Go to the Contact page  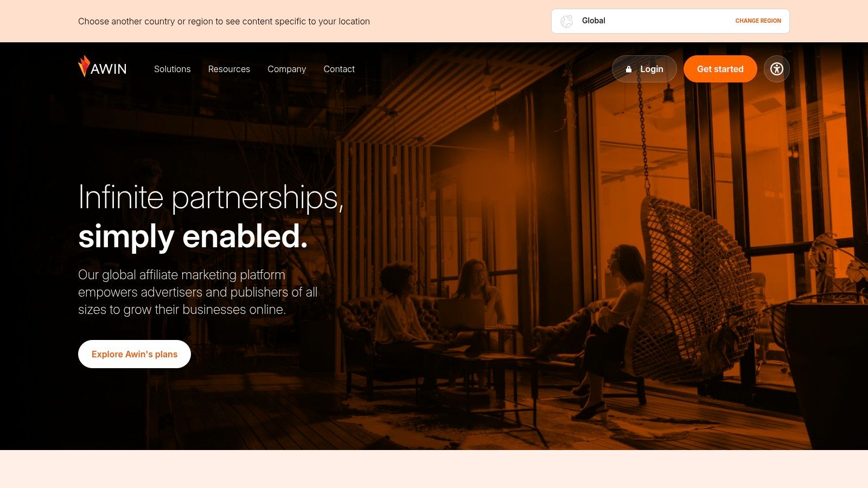click(339, 69)
